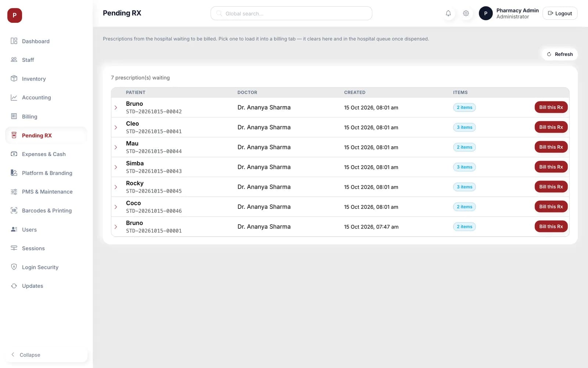Go to Staff page

coord(46,60)
